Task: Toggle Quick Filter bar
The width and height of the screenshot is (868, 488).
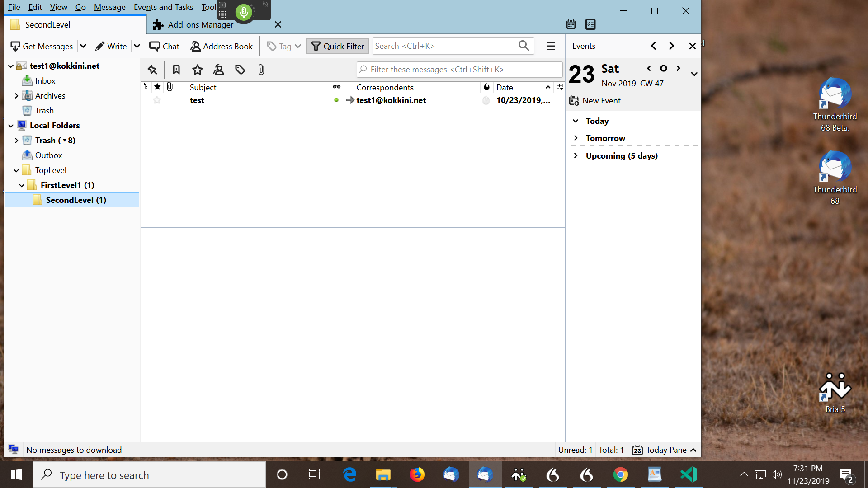Action: pos(337,46)
